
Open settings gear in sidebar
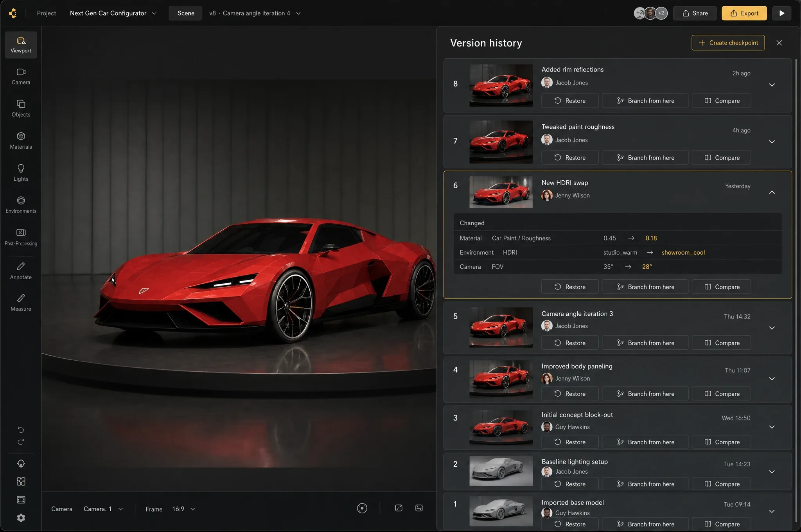pos(21,518)
